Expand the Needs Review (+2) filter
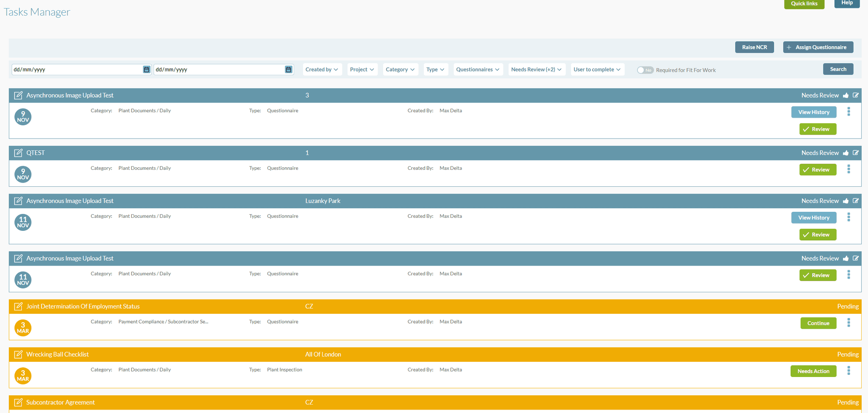Image resolution: width=868 pixels, height=413 pixels. click(537, 69)
